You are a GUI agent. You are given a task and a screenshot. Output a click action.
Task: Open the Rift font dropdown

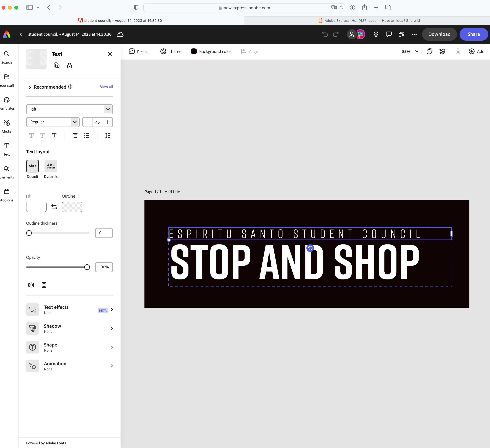(x=70, y=109)
